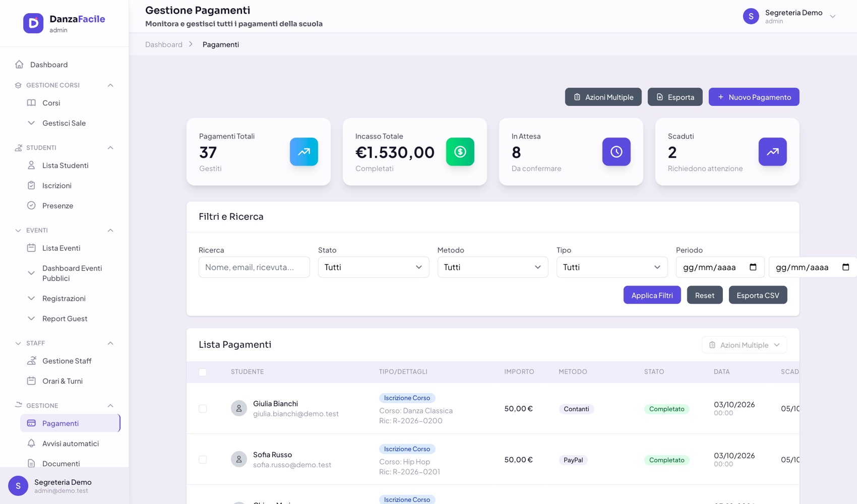Click the Scaduti trend arrow icon

[x=773, y=152]
